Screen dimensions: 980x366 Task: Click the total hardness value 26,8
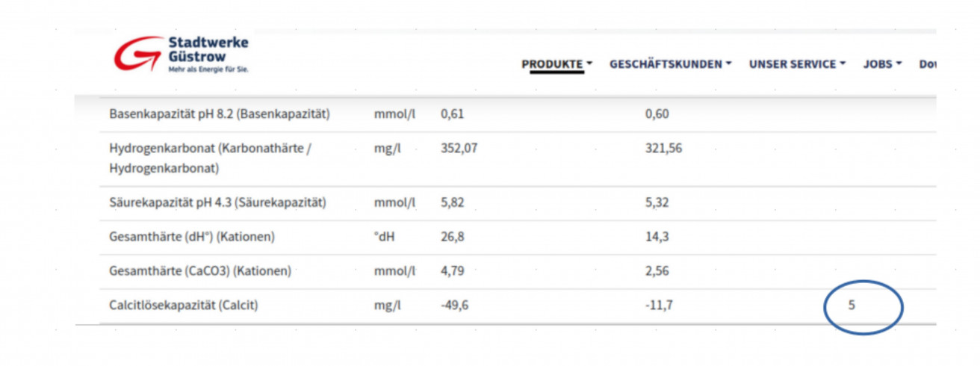(x=452, y=237)
